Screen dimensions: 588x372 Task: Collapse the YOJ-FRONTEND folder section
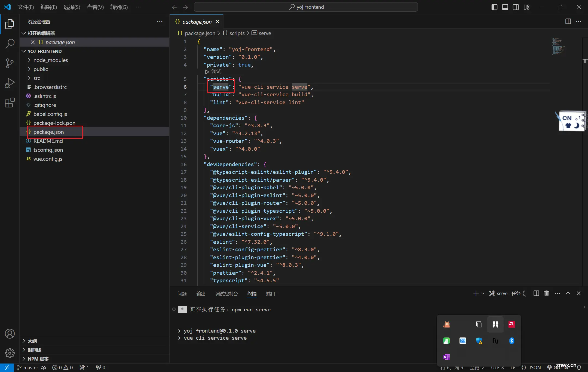coord(95,51)
